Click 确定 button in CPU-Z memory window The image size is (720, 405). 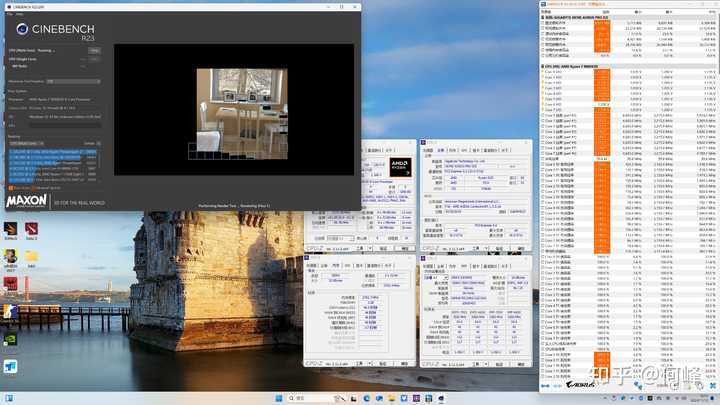(x=404, y=364)
